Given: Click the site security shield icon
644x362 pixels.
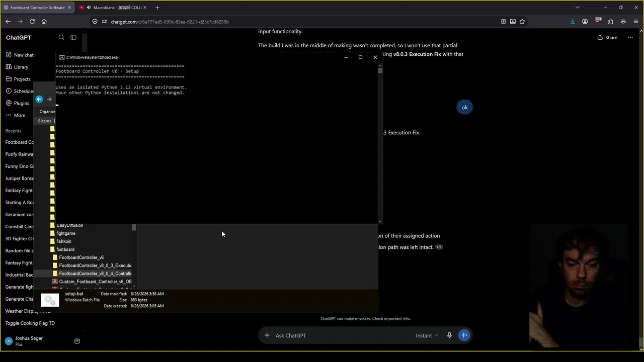Looking at the screenshot, I should 95,22.
